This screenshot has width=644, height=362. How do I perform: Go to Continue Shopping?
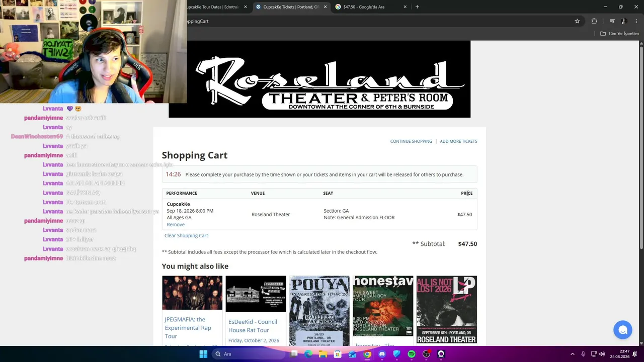(x=411, y=141)
